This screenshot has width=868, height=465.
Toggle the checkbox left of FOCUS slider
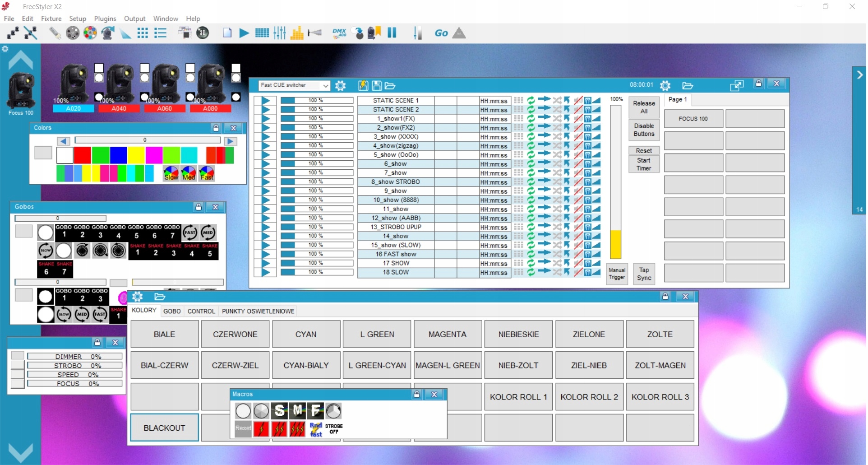pos(18,383)
